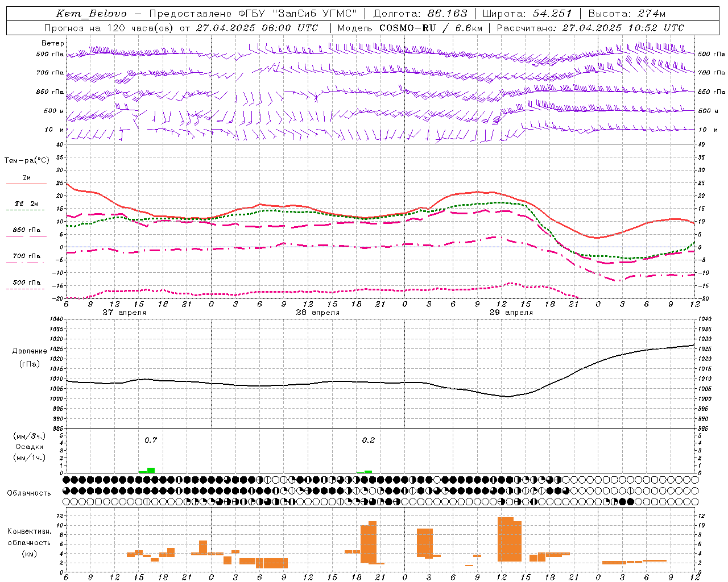Click the Облачность panel label
728x582 pixels.
tap(29, 493)
